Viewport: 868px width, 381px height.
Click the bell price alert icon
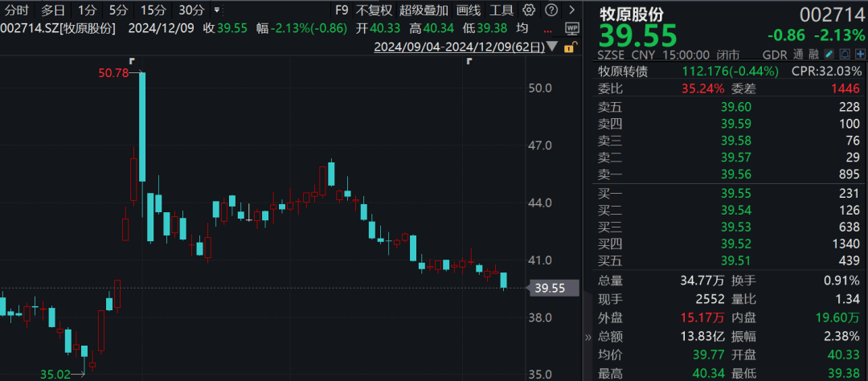click(x=845, y=55)
